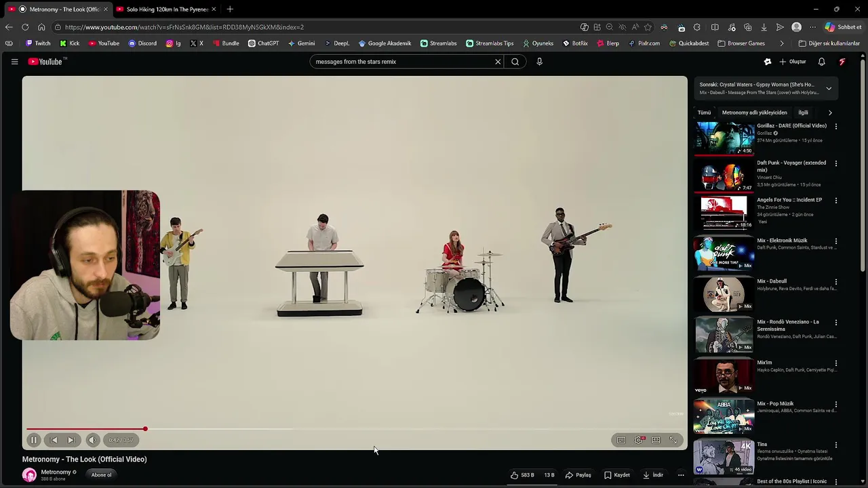Click the progress bar scrubber handle

tap(145, 429)
